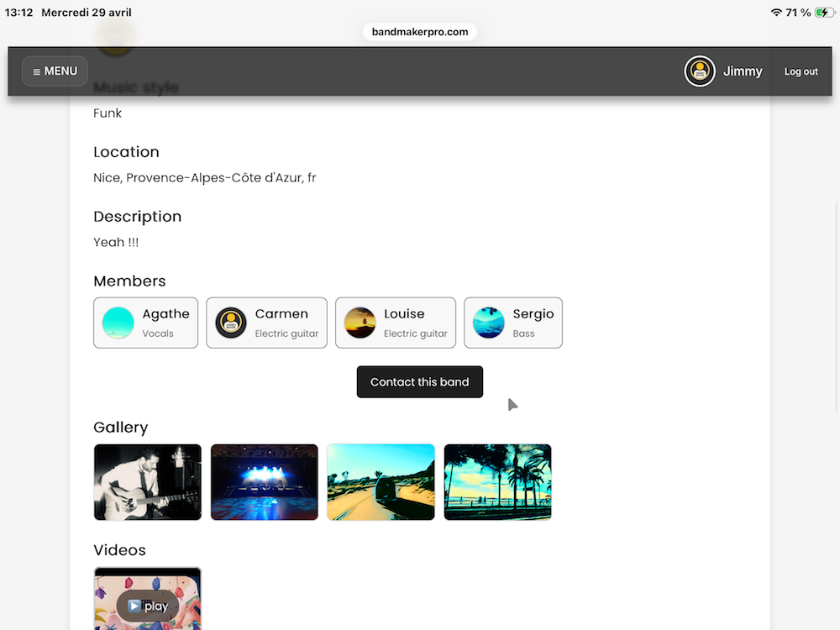Image resolution: width=840 pixels, height=630 pixels.
Task: Click Sergio's blue sea avatar
Action: (489, 323)
